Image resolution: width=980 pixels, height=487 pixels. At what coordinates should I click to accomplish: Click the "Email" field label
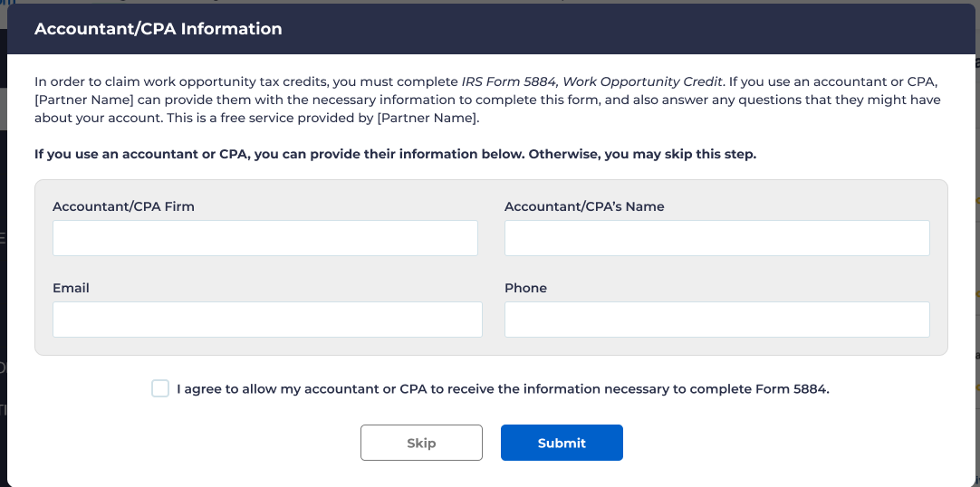[71, 288]
